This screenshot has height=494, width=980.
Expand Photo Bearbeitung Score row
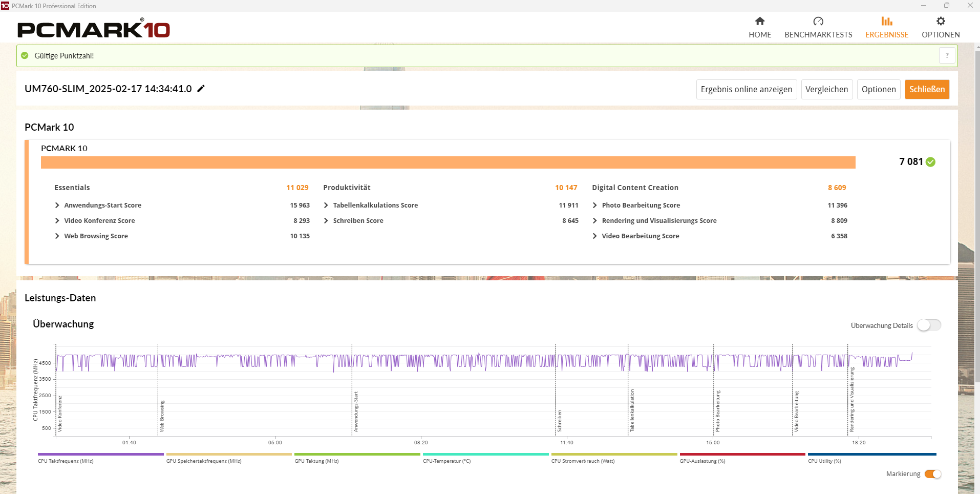coord(595,205)
